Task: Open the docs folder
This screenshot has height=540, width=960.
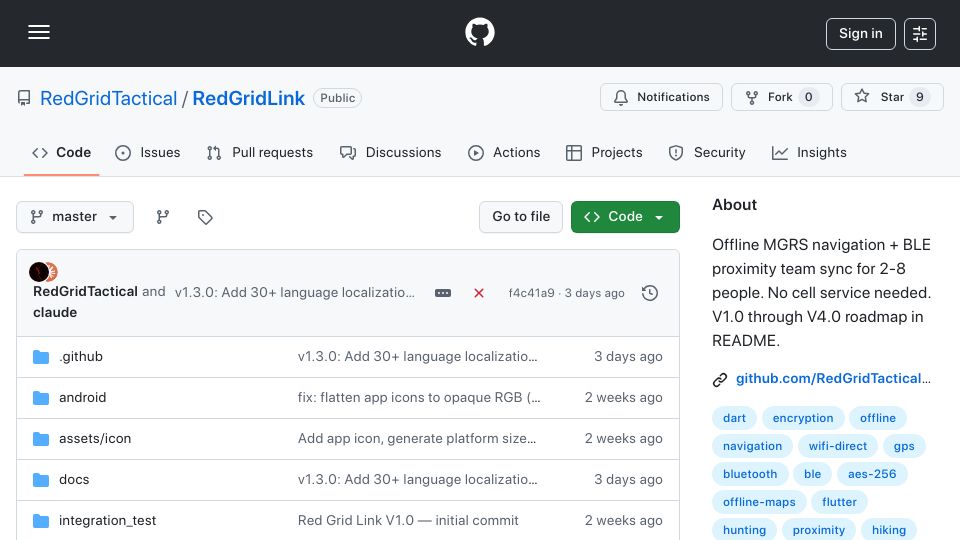Action: (x=74, y=479)
